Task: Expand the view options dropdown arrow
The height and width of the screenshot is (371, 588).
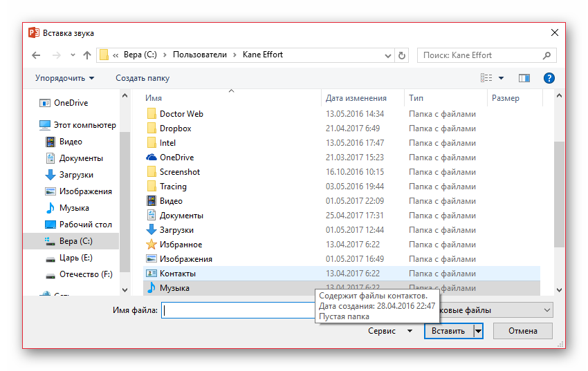Action: click(502, 78)
